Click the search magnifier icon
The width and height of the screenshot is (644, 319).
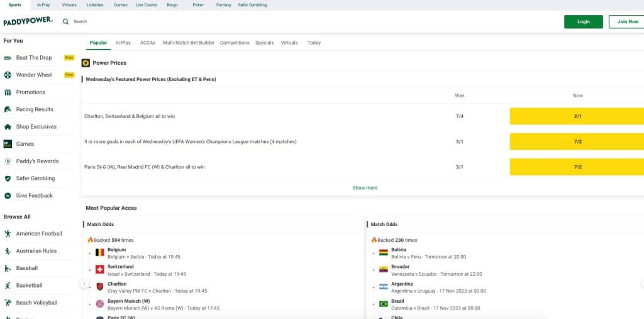pyautogui.click(x=65, y=21)
